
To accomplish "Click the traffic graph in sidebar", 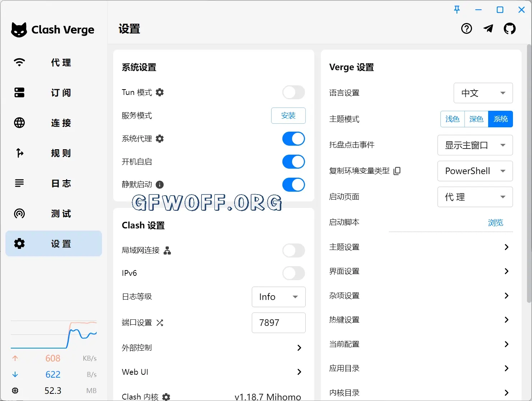I will pyautogui.click(x=54, y=334).
